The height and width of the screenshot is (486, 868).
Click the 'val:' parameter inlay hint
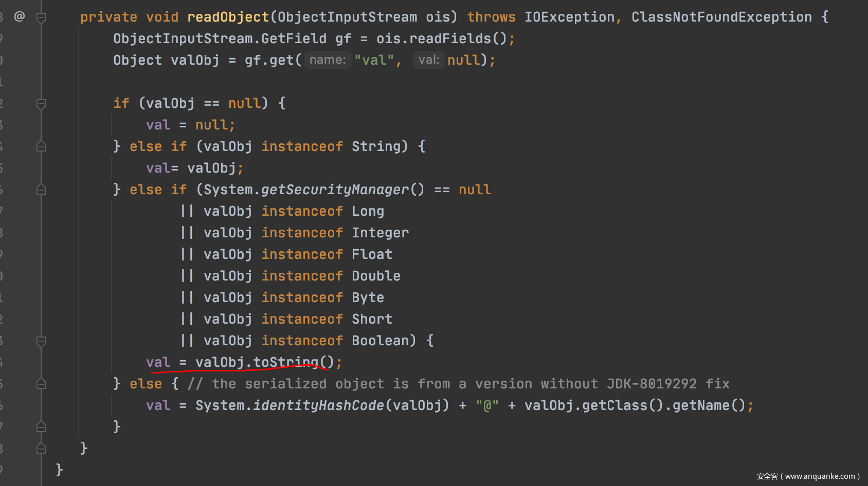(x=428, y=60)
